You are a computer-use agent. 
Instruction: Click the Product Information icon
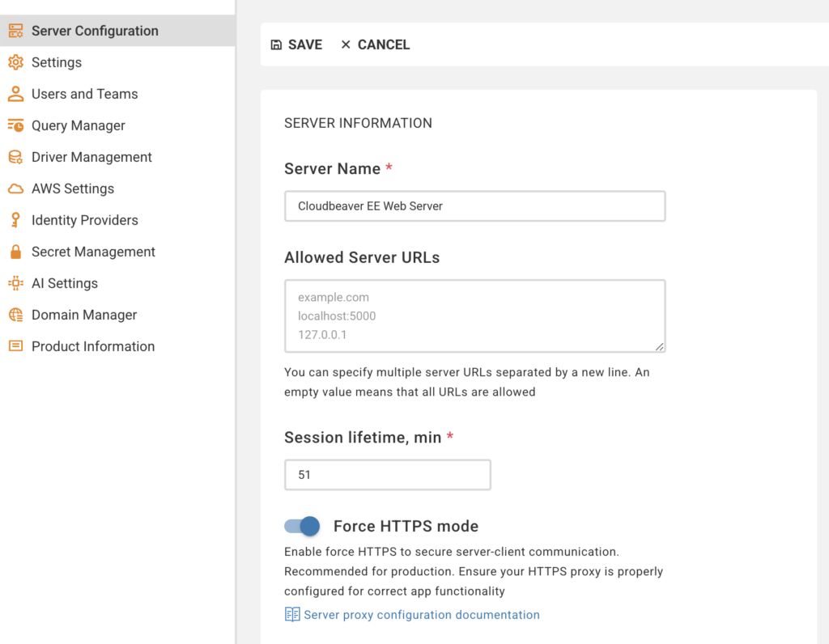tap(15, 346)
